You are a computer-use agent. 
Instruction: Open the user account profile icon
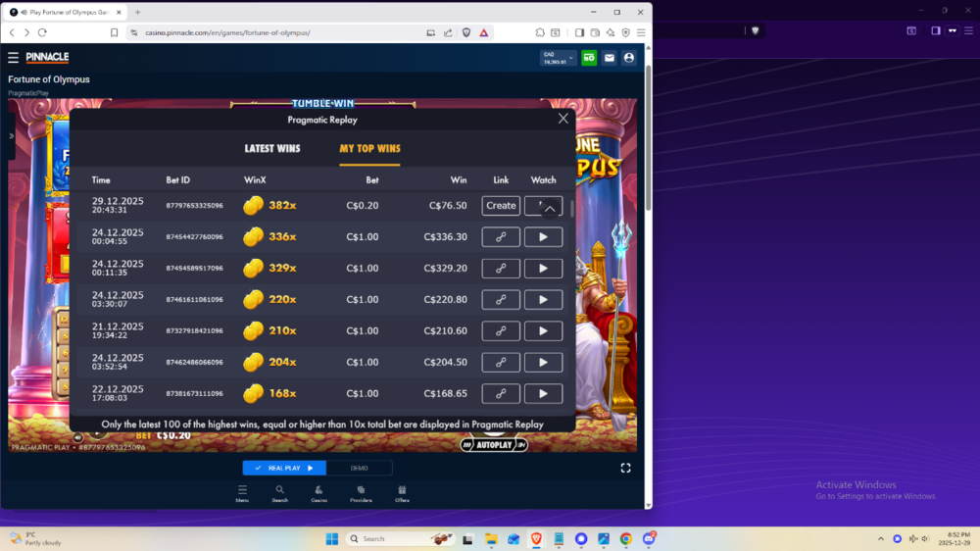pos(629,58)
